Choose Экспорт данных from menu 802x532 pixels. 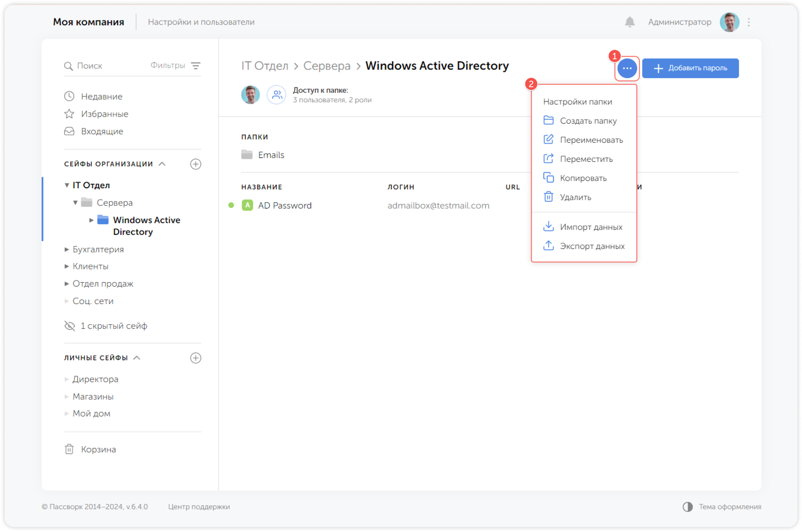[x=592, y=246]
